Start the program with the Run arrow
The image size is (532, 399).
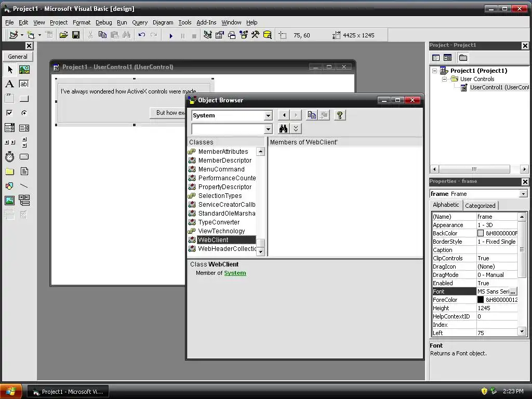pyautogui.click(x=171, y=35)
